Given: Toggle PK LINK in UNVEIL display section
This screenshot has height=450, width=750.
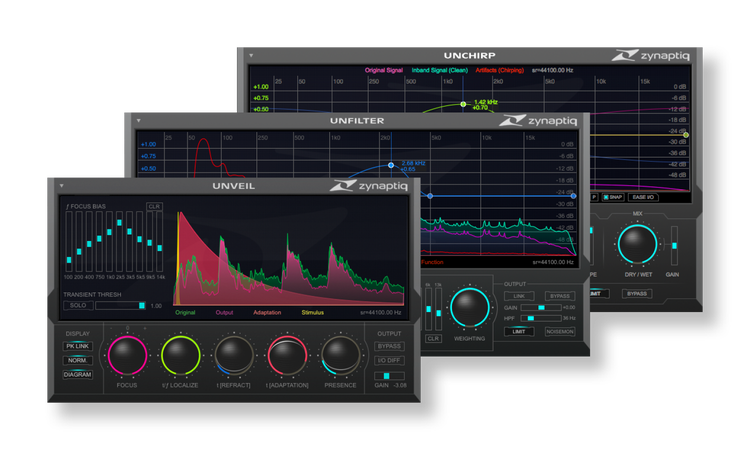Looking at the screenshot, I should [77, 346].
